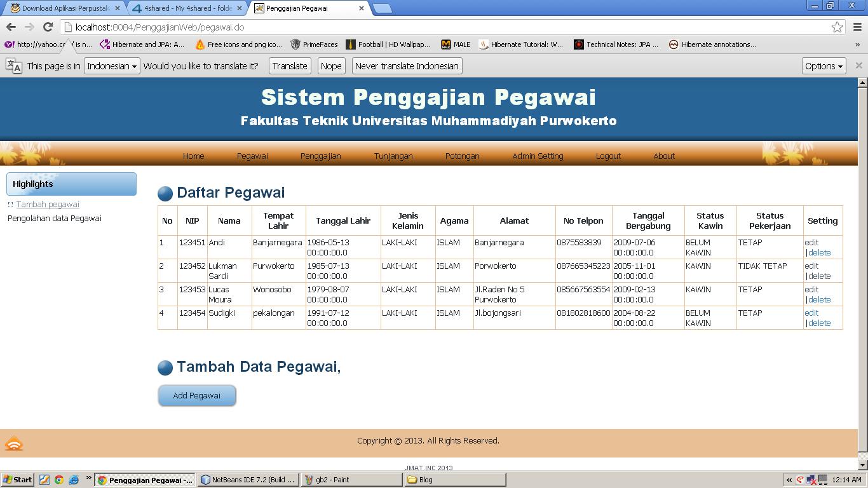Screen dimensions: 868x488
Task: Click edit for employee Sudigki
Action: (811, 313)
